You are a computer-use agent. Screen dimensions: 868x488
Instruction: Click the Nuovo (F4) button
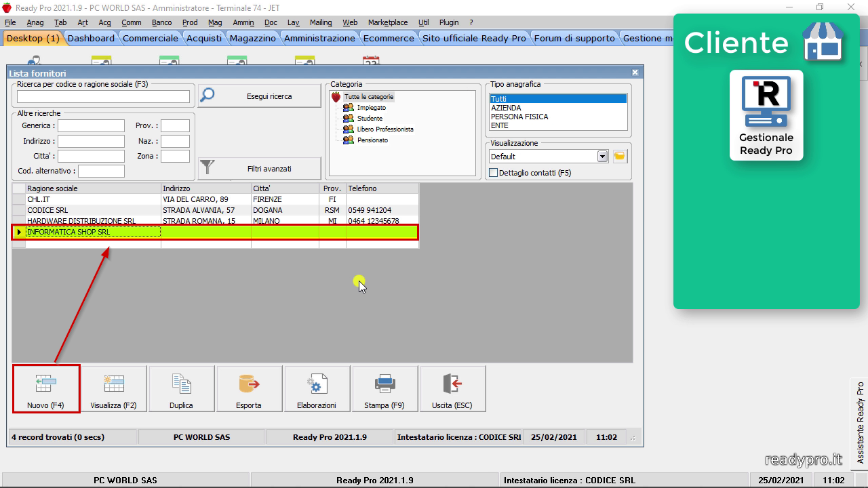click(46, 389)
